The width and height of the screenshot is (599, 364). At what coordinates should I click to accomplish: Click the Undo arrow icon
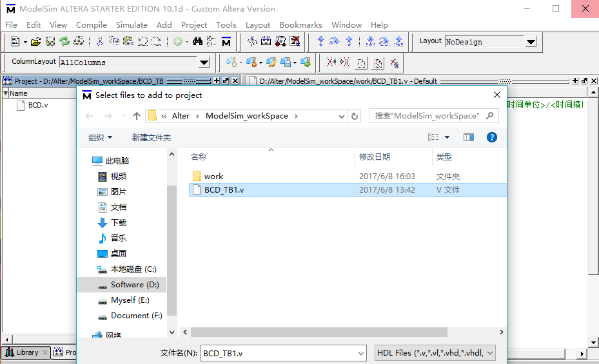(143, 41)
